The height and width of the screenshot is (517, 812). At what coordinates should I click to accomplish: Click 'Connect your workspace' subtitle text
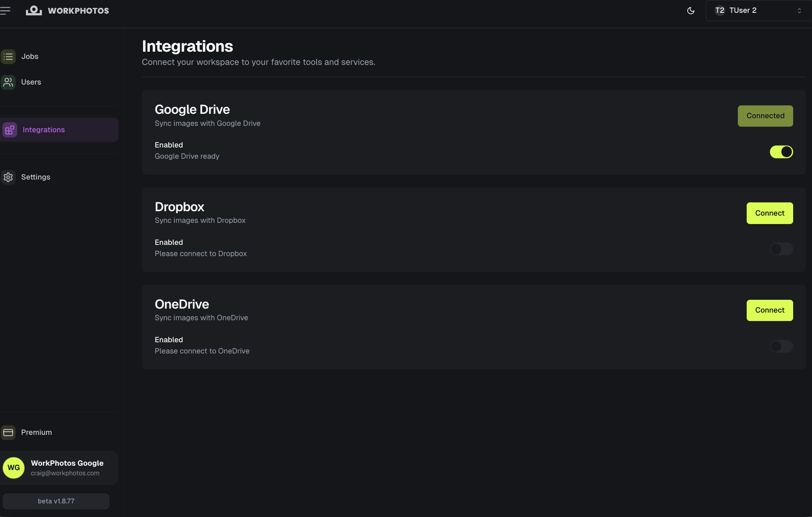pyautogui.click(x=259, y=62)
